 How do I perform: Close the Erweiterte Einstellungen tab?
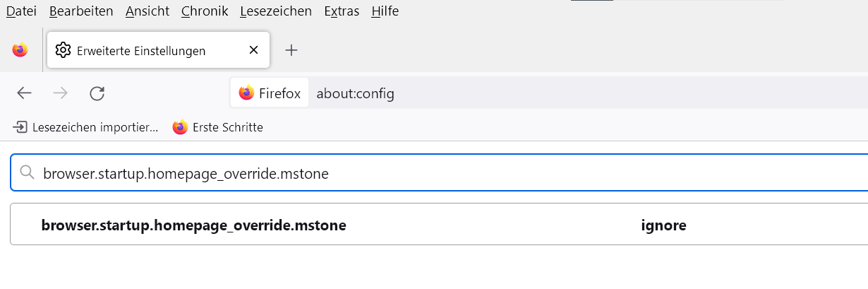point(253,50)
